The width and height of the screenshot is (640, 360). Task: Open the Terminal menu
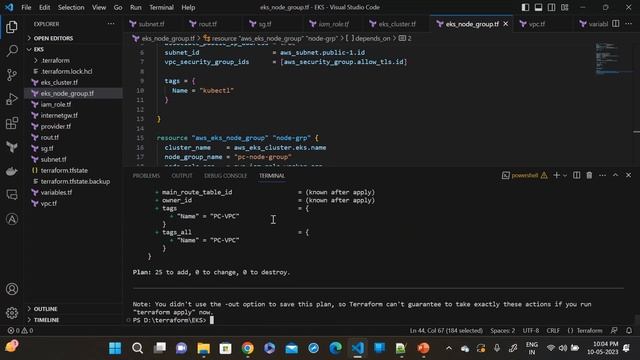pyautogui.click(x=161, y=7)
